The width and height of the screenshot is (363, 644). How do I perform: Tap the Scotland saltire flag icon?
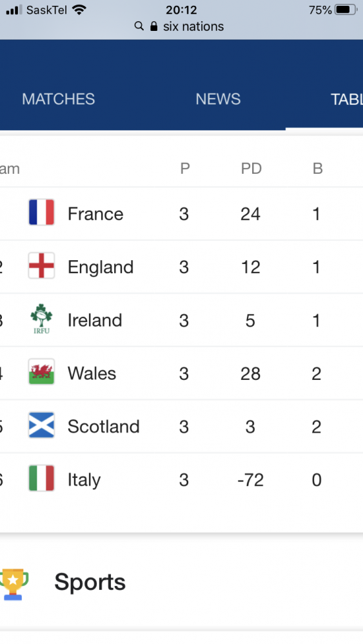(41, 425)
